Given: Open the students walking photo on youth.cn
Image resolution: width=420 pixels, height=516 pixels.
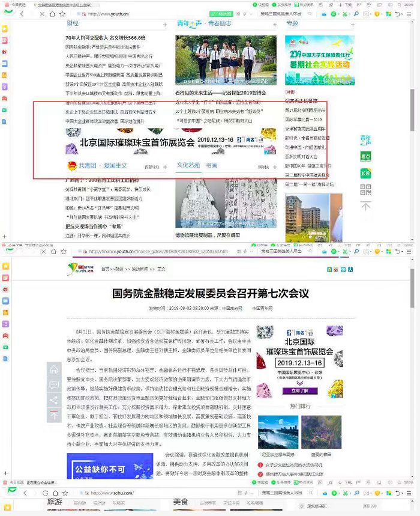Looking at the screenshot, I should (x=226, y=60).
